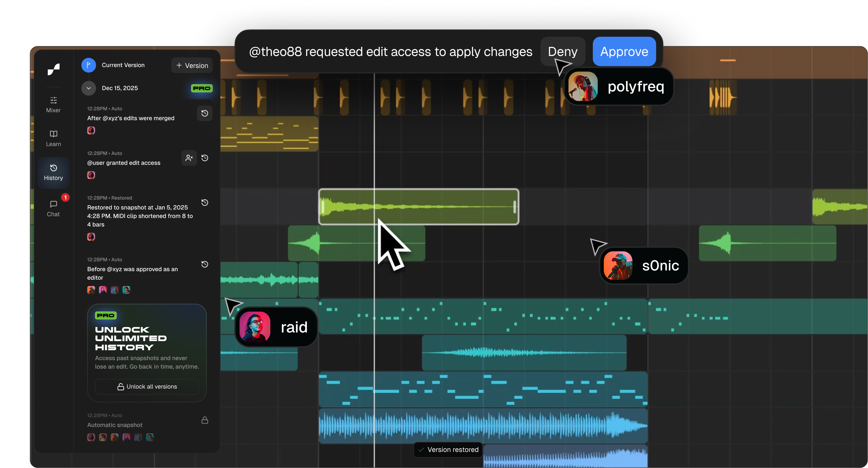Click restore icon on 'Restored to snapshot' entry
The width and height of the screenshot is (868, 468).
[205, 202]
